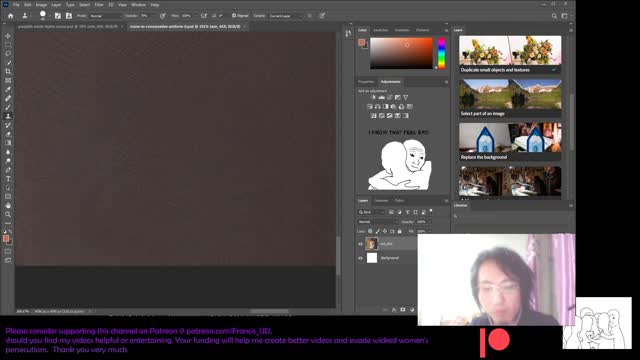Select the Spot Healing Brush tool
640x360 pixels.
8,98
